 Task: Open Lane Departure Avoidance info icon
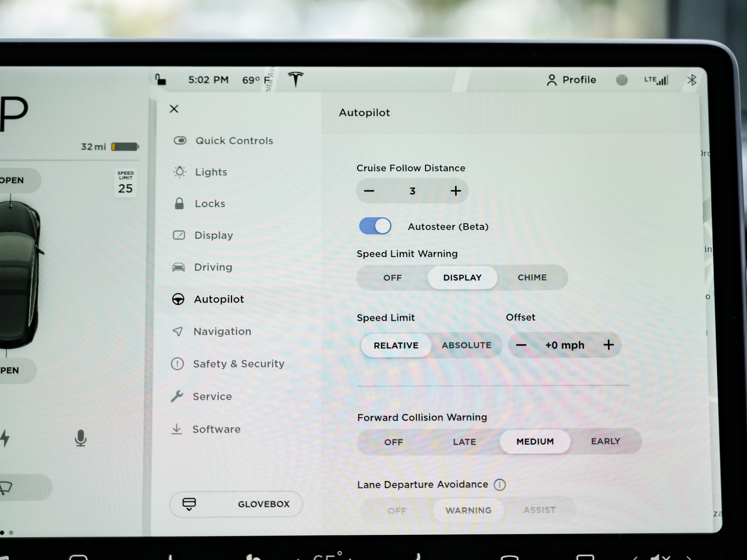point(500,485)
